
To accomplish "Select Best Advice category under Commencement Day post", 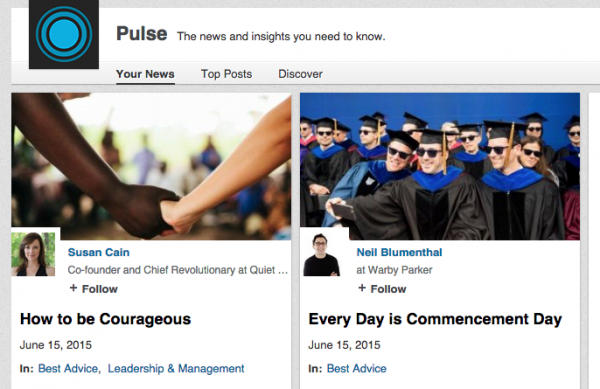I will pyautogui.click(x=357, y=368).
